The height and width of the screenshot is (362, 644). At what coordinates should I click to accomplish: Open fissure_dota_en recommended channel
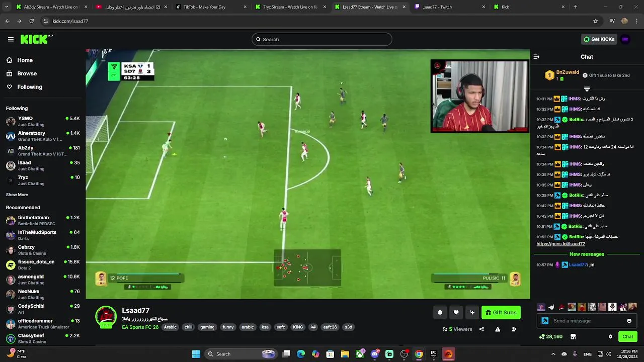43,264
